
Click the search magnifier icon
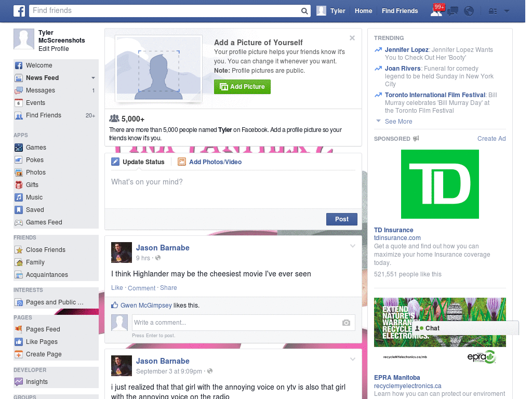[x=304, y=11]
